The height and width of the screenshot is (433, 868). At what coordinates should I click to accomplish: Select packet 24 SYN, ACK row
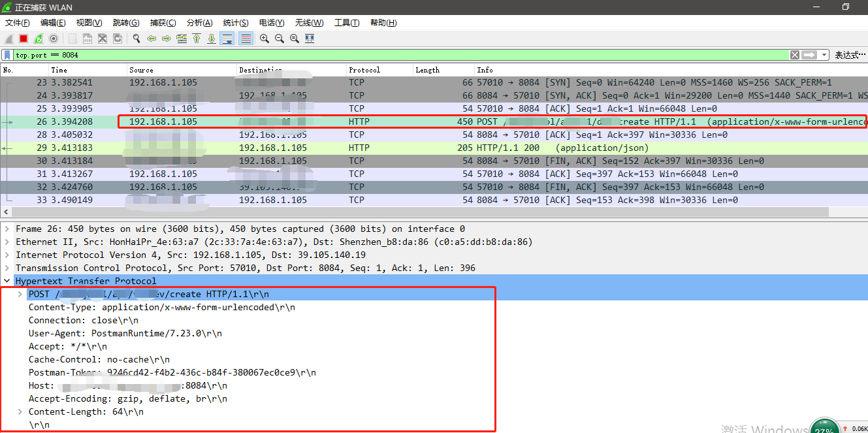(434, 96)
